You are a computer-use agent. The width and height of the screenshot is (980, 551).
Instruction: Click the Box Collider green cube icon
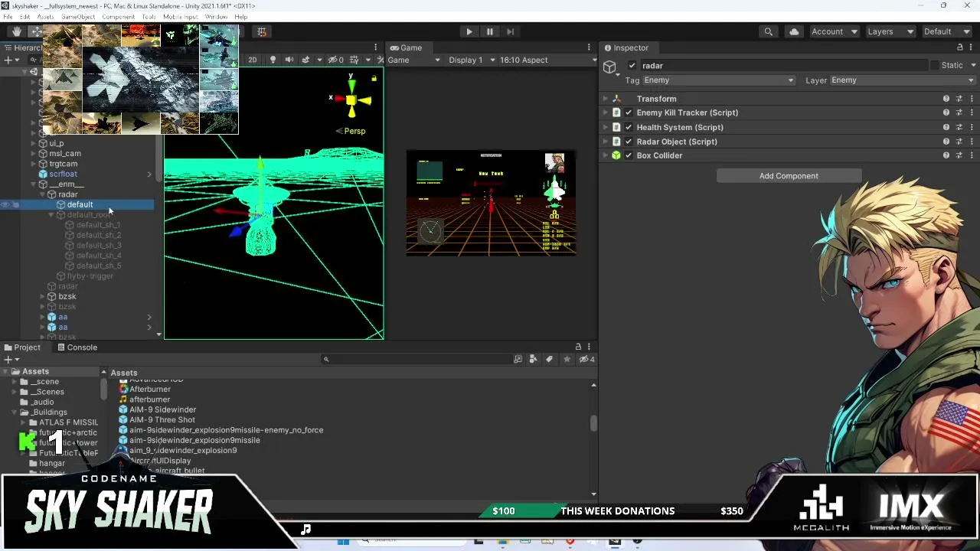click(x=616, y=155)
